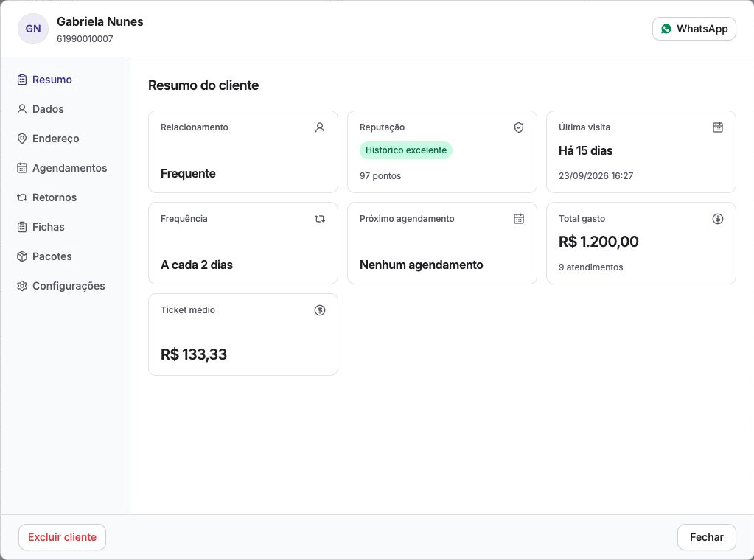Screen dimensions: 754x560
Task: Click the Endereço map pin icon
Action: [22, 139]
